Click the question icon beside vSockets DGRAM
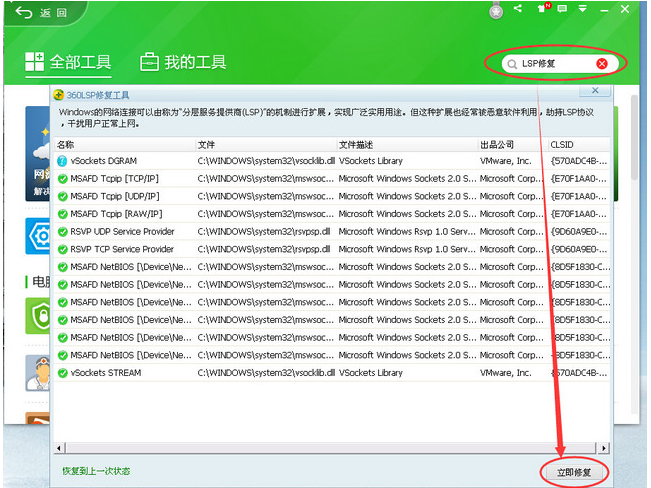This screenshot has height=488, width=651. pos(62,161)
